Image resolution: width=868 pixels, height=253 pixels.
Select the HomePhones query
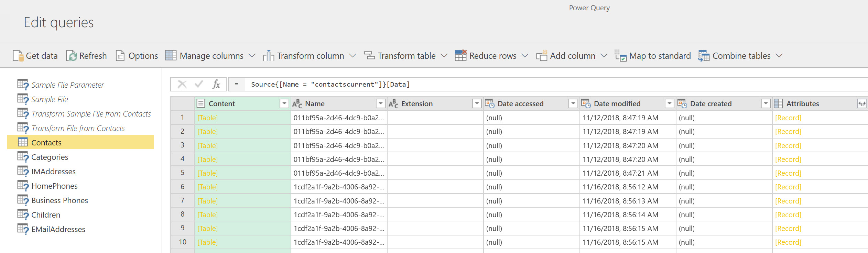pyautogui.click(x=81, y=186)
